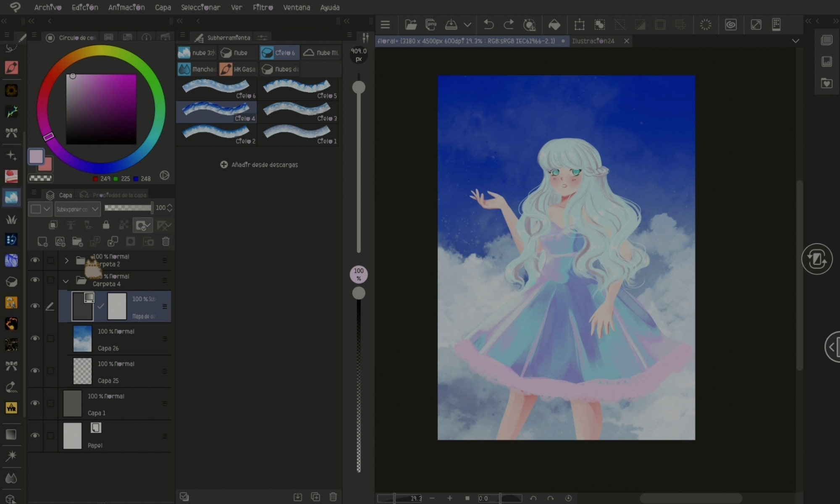Open the layer color dropdown
This screenshot has height=504, width=840.
click(40, 209)
